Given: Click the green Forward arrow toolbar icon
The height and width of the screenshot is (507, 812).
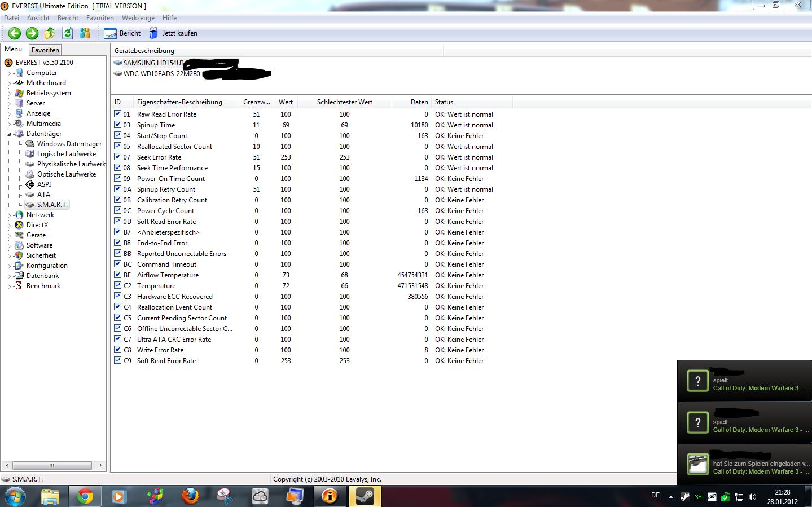Looking at the screenshot, I should click(32, 33).
